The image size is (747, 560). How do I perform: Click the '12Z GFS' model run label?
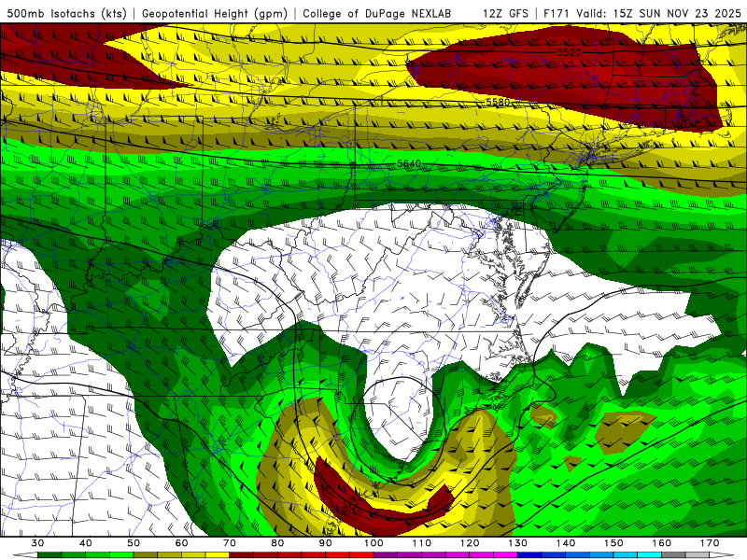505,13
